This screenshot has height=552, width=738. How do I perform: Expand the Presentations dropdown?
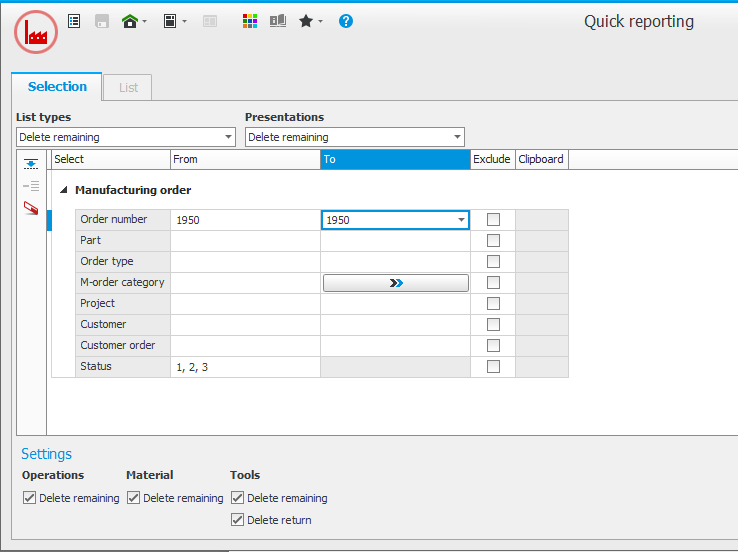point(355,137)
